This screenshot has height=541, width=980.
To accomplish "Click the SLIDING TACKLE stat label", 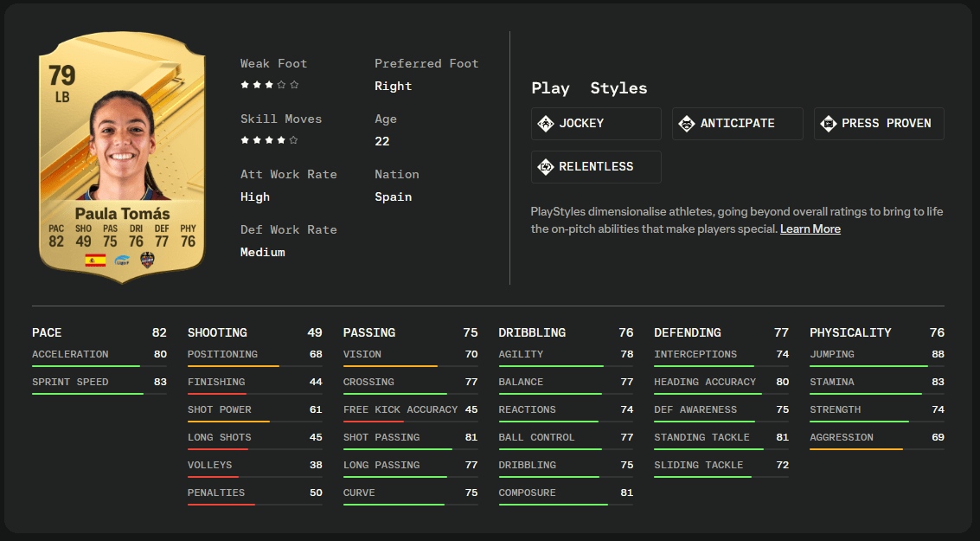I will (699, 465).
